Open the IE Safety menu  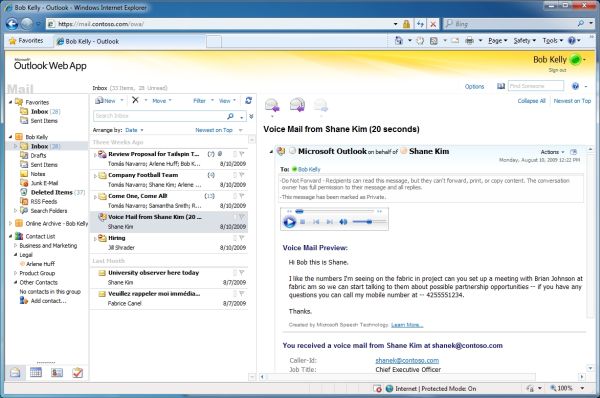point(525,41)
